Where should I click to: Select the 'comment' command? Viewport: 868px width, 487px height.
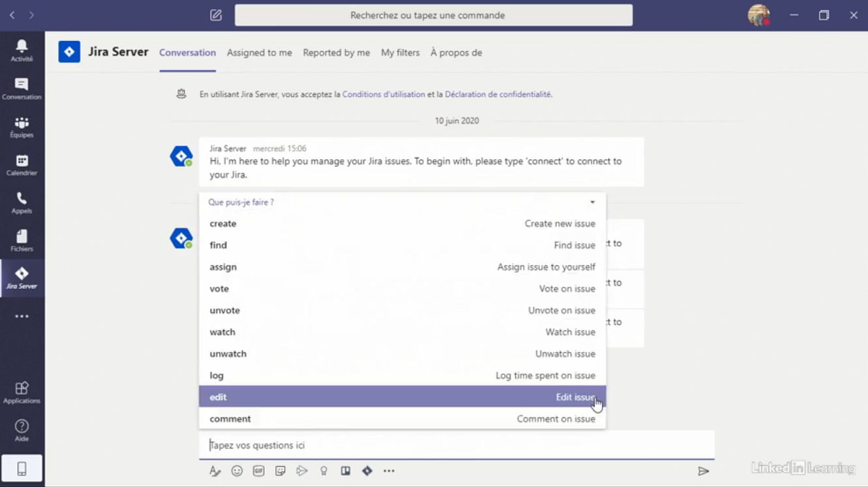pos(402,419)
